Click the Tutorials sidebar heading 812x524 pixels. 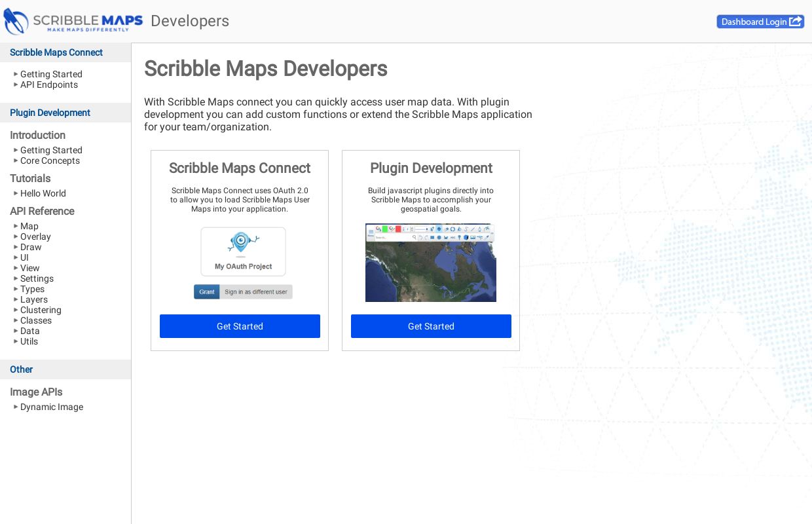[x=30, y=178]
